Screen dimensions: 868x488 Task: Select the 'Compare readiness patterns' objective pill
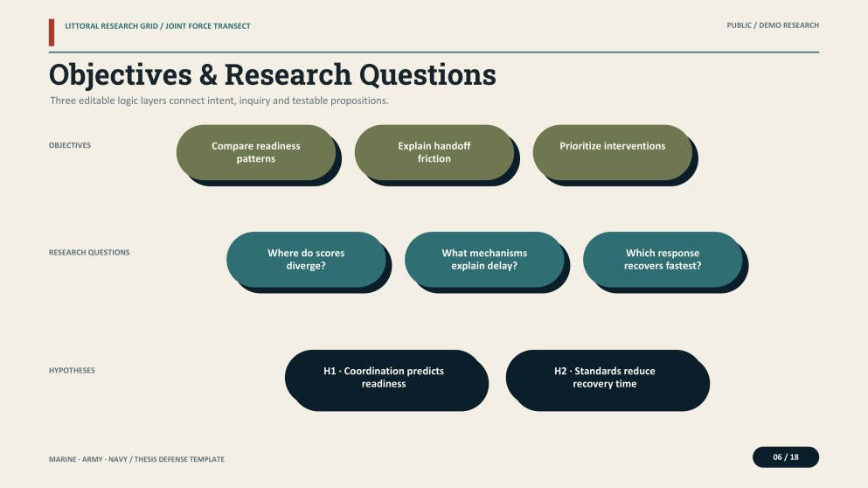click(x=256, y=152)
